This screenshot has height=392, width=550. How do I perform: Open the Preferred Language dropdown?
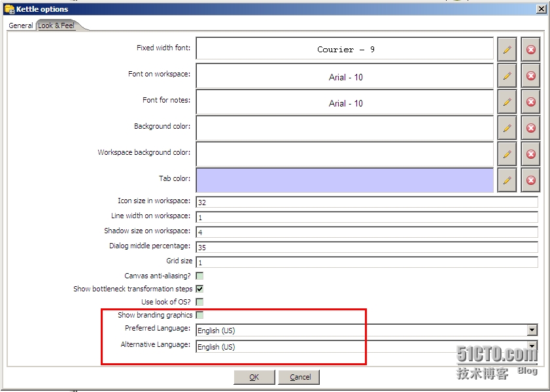532,330
